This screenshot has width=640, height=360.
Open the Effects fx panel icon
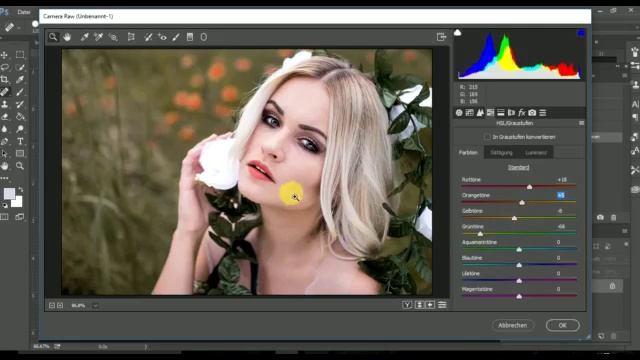(x=522, y=113)
